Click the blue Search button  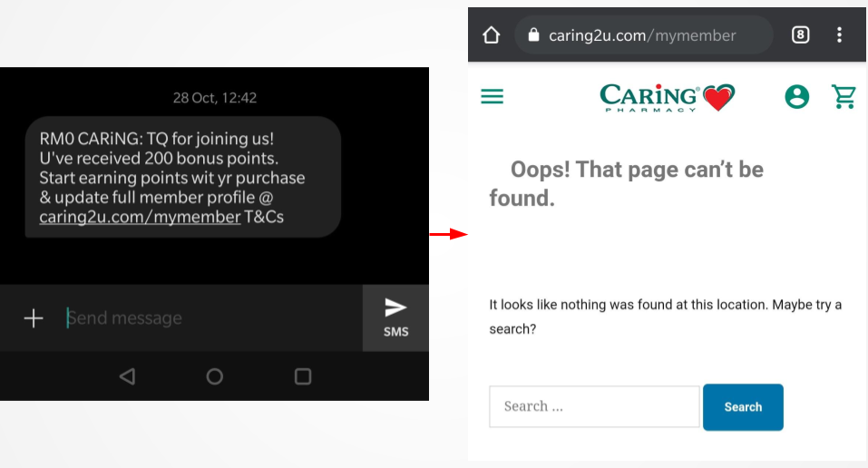point(743,407)
